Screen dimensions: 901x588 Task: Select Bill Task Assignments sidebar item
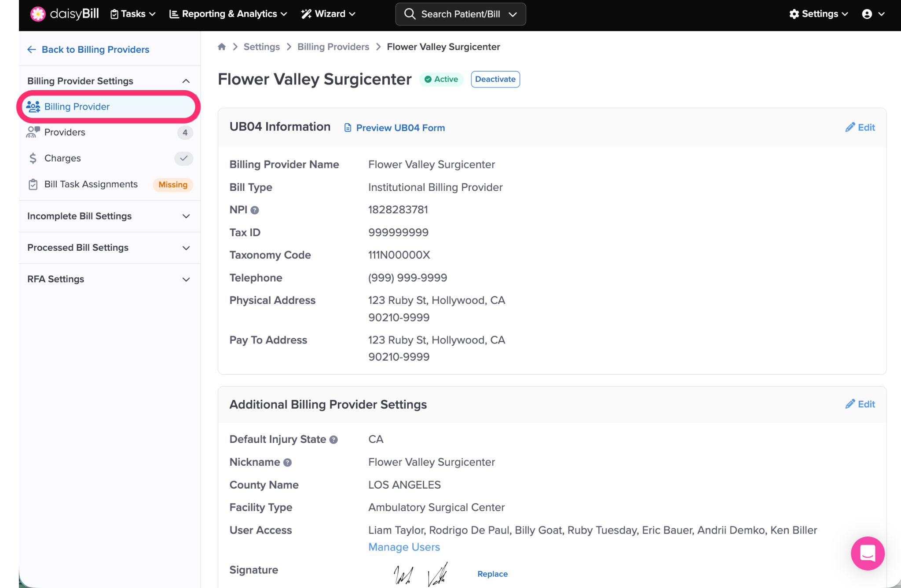(91, 184)
